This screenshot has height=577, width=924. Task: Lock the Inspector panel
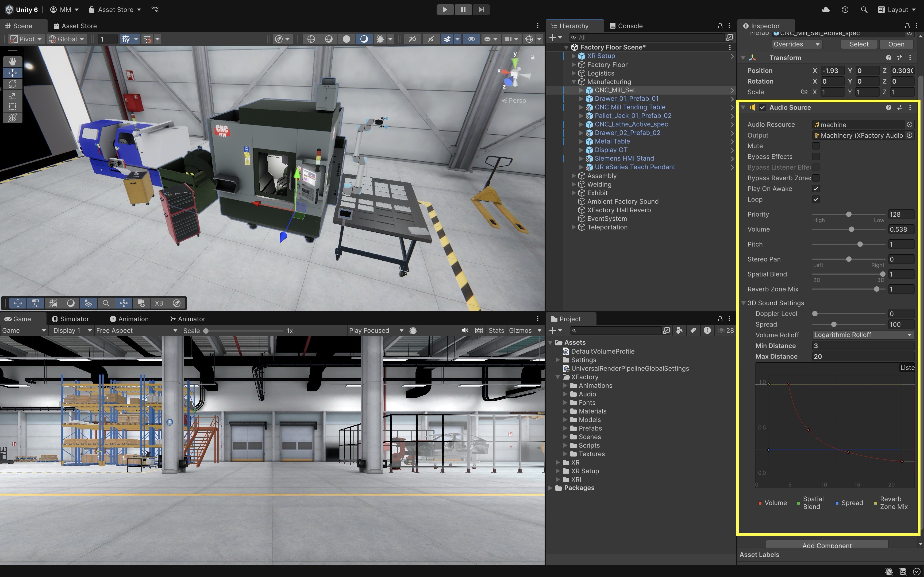pyautogui.click(x=907, y=26)
